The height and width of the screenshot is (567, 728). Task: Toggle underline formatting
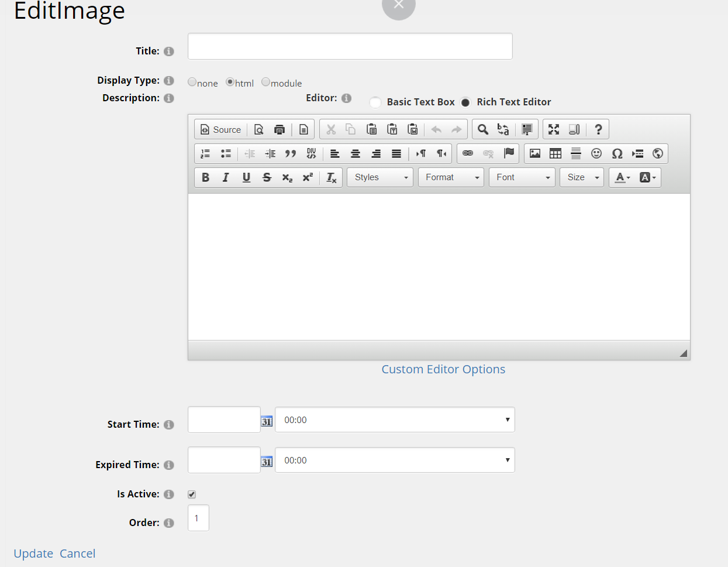click(x=246, y=177)
